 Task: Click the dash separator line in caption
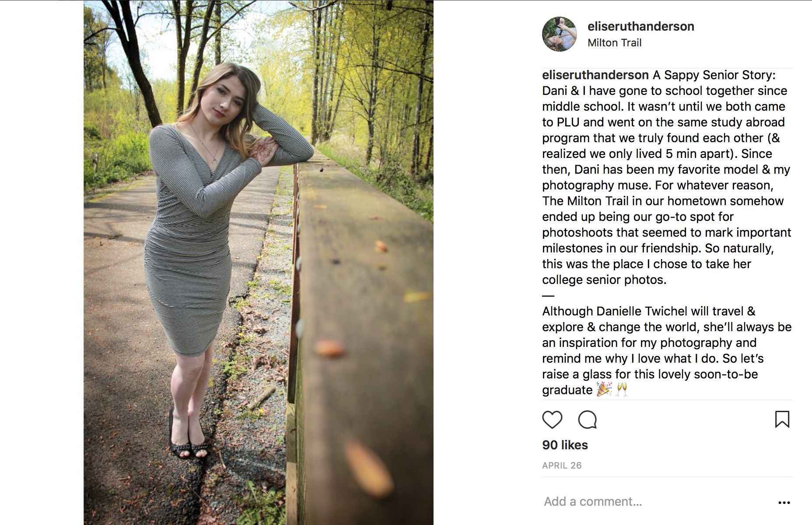(548, 296)
